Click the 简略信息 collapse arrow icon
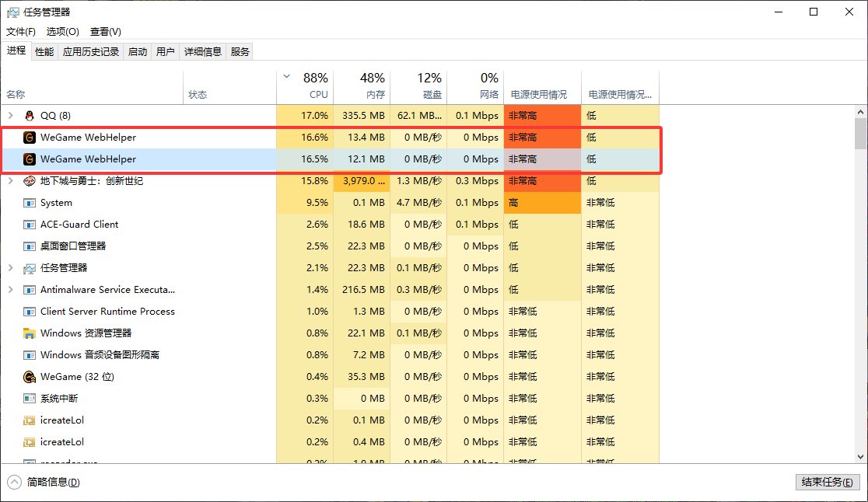 15,482
